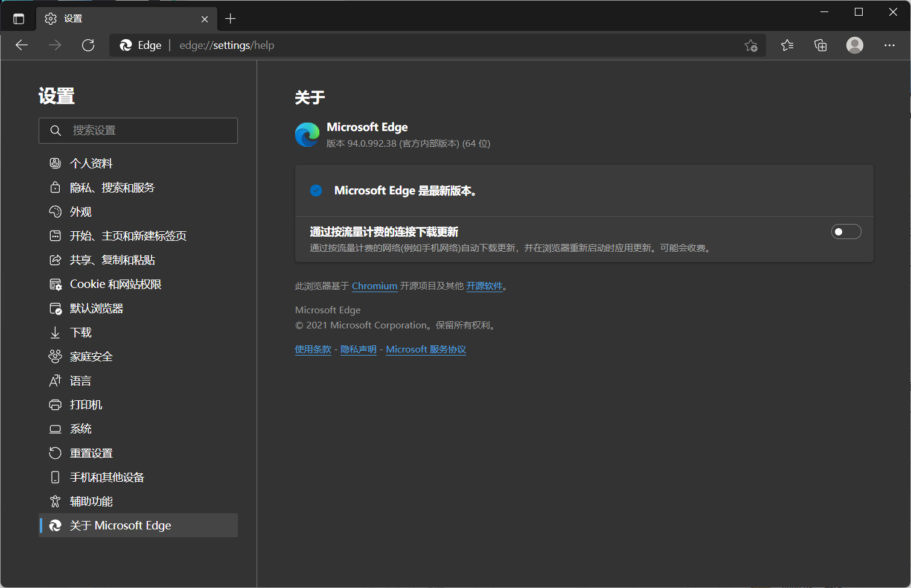Image resolution: width=911 pixels, height=588 pixels.
Task: Select the 设置 browser tab
Action: 127,19
